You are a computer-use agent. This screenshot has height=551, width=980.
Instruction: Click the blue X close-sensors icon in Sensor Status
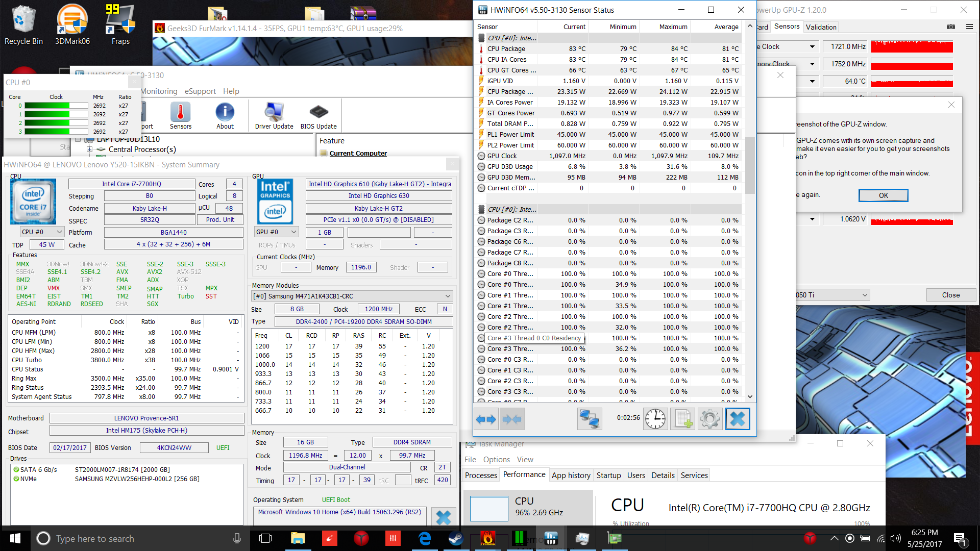738,419
